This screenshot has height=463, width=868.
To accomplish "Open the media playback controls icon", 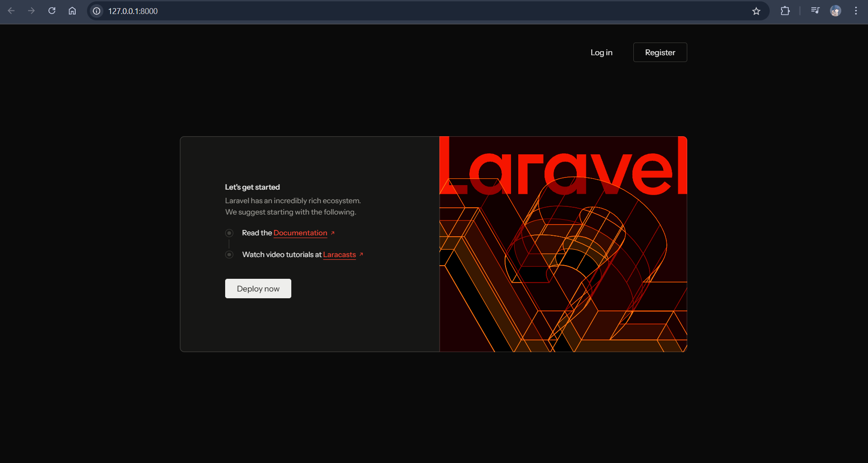I will (815, 11).
